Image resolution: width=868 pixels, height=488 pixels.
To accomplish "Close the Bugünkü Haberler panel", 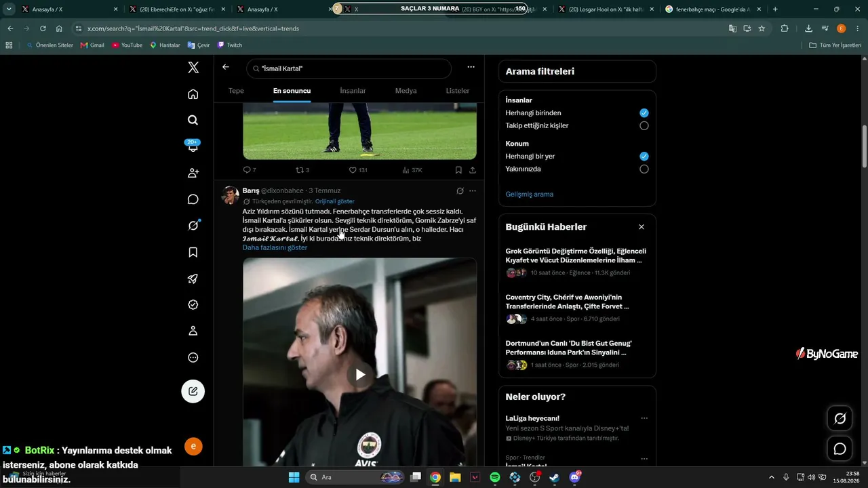I will 642,227.
